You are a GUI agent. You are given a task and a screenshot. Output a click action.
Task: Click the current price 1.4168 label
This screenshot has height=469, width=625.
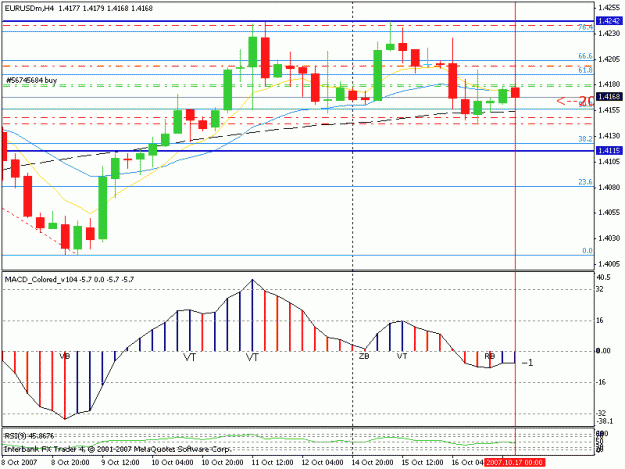point(609,97)
